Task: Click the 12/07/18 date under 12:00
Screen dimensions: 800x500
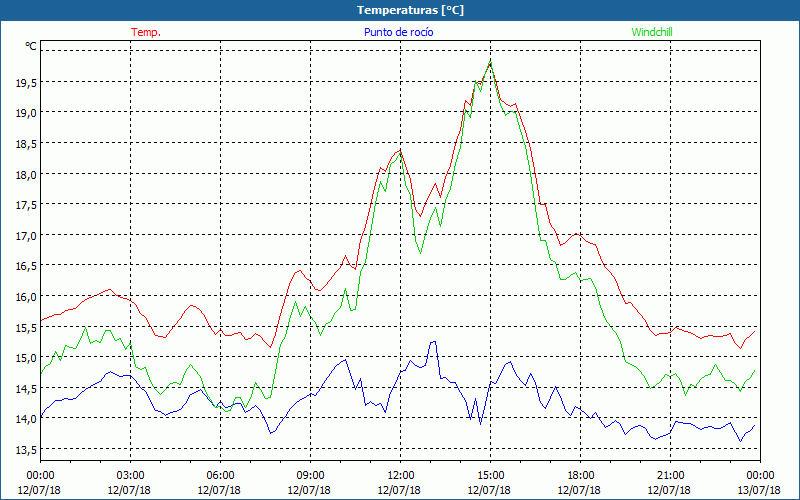Action: (x=399, y=490)
